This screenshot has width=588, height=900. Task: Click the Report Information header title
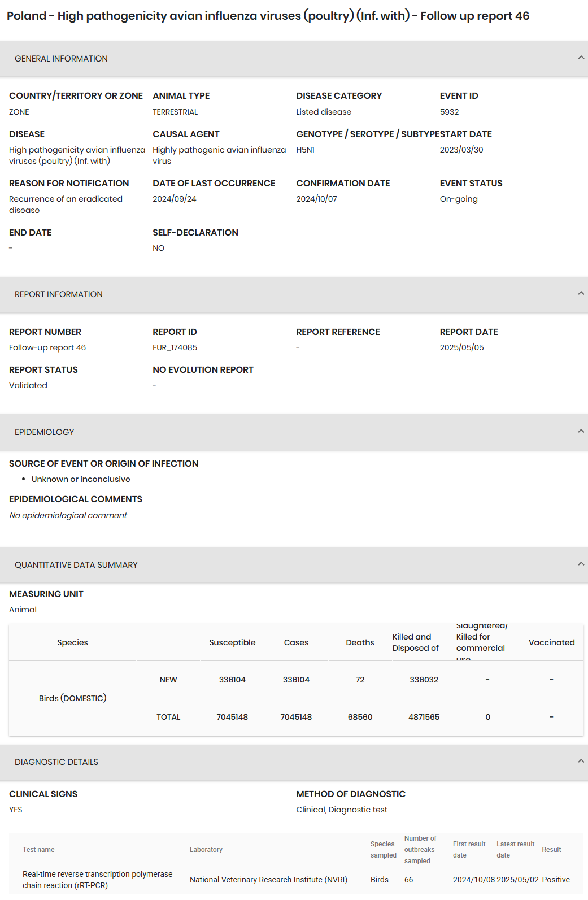59,294
